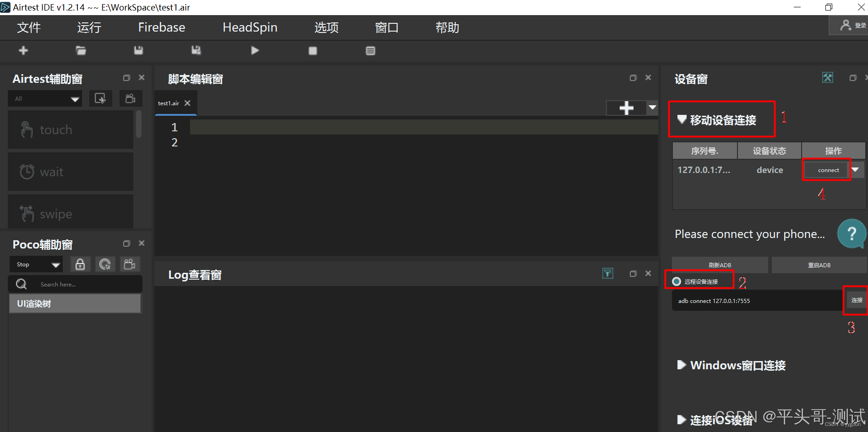Click the 重启ADB button
This screenshot has width=868, height=432.
click(819, 265)
